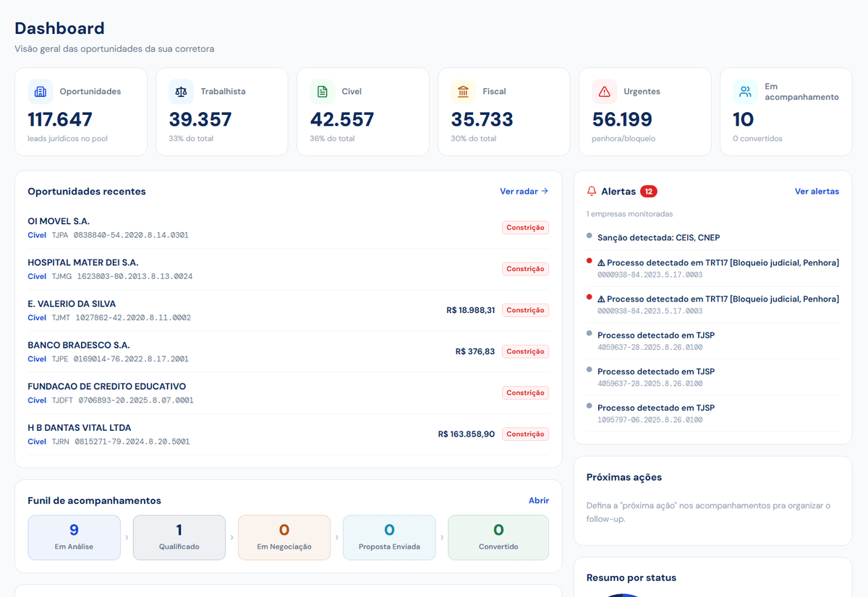Select the Qualificado funnel stage
868x597 pixels.
coord(179,538)
